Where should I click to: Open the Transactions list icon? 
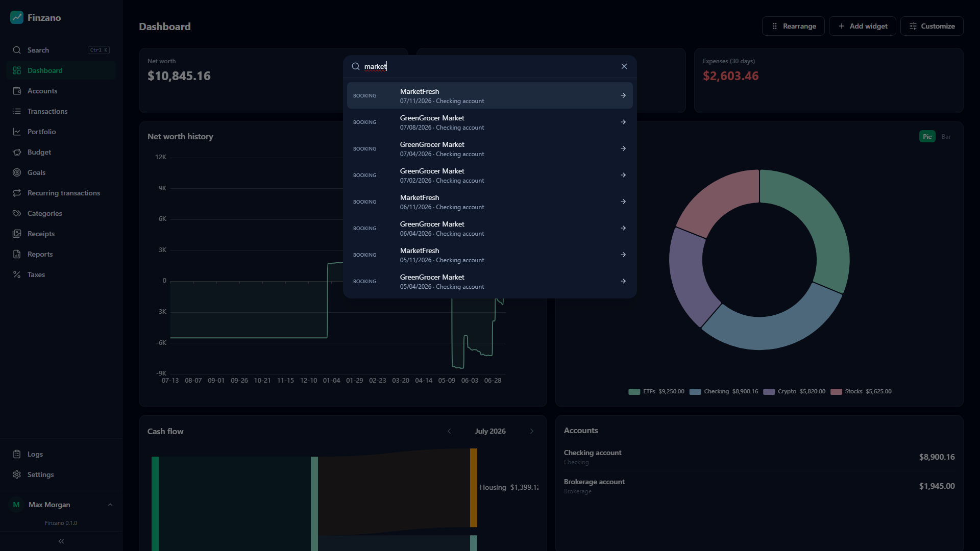click(x=17, y=111)
